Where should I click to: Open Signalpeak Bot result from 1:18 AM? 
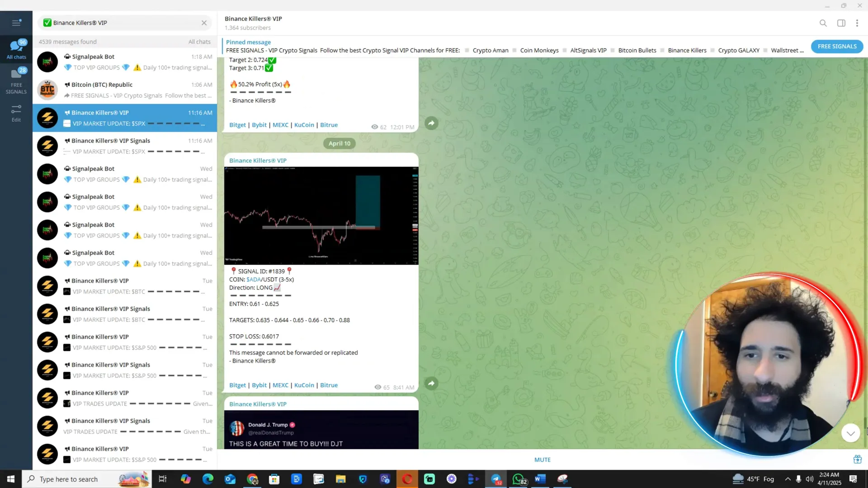[x=125, y=62]
